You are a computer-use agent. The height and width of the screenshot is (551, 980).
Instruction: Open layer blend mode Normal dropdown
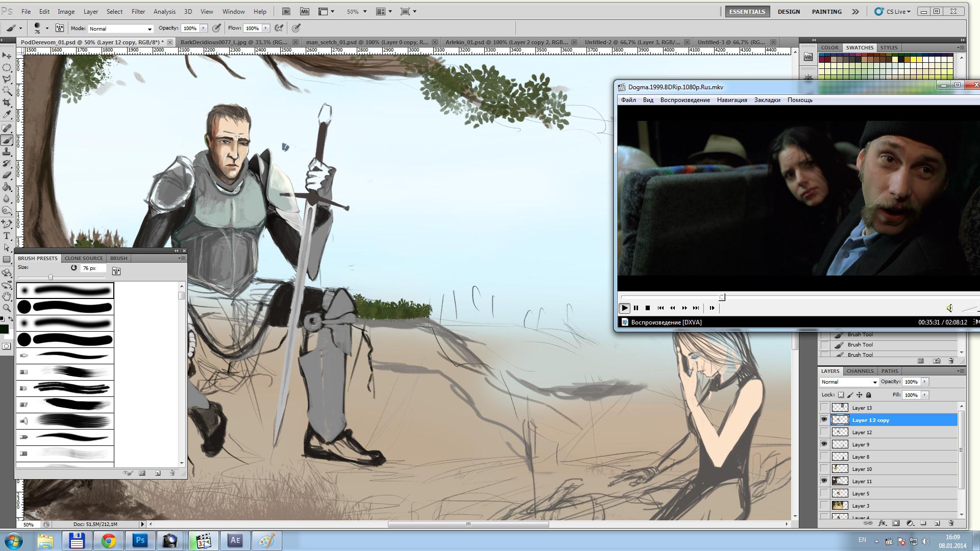pyautogui.click(x=849, y=382)
